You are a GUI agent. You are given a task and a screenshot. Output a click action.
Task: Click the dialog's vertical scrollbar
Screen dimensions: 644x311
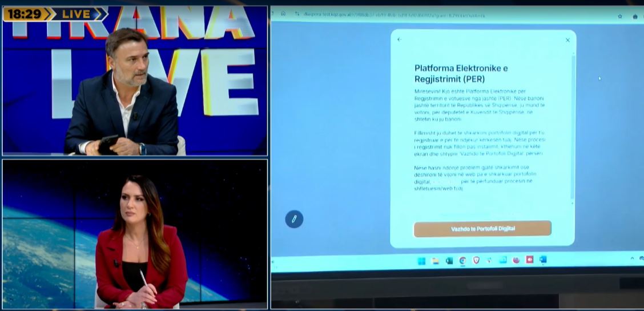573,126
